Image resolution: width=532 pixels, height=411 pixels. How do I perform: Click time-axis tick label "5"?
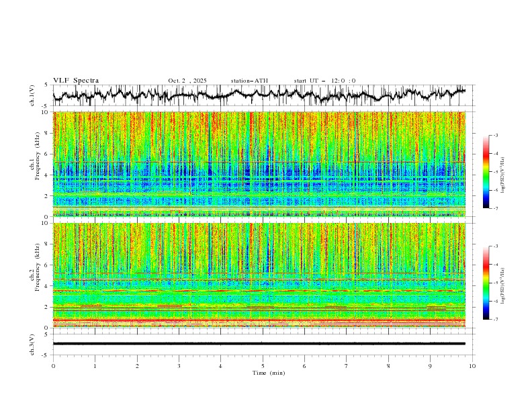[x=263, y=366]
